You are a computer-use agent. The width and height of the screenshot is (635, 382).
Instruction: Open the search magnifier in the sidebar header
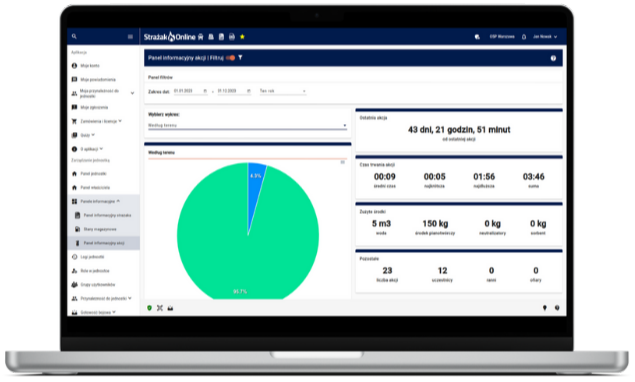74,36
